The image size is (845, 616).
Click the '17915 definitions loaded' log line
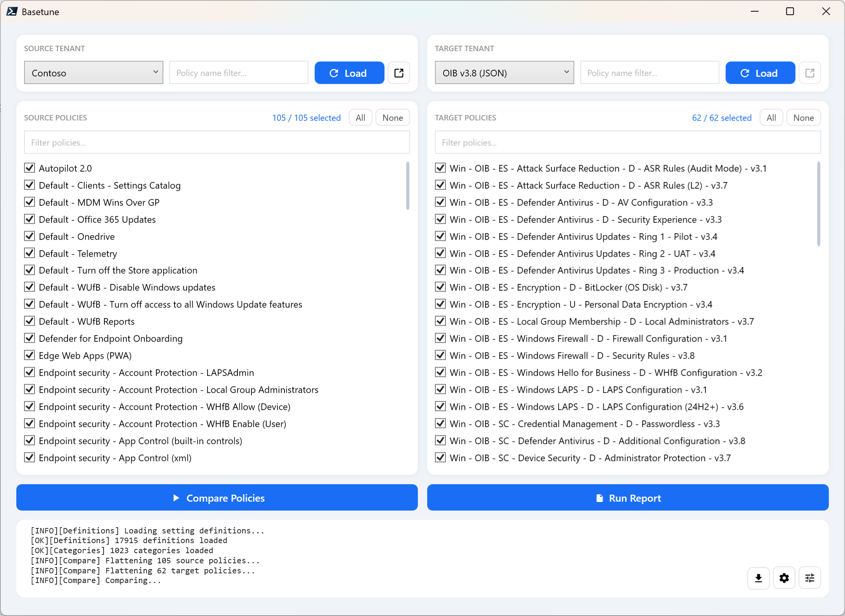[129, 540]
